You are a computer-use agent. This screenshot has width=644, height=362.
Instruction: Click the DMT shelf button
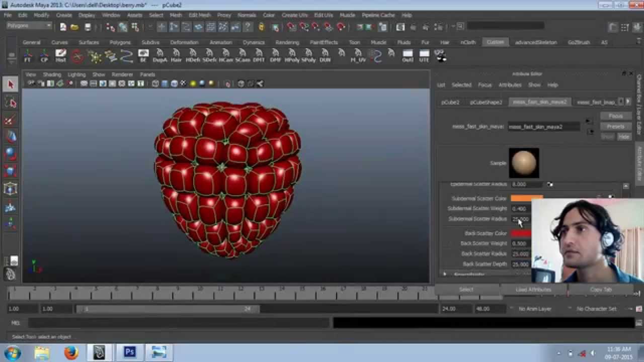(259, 56)
